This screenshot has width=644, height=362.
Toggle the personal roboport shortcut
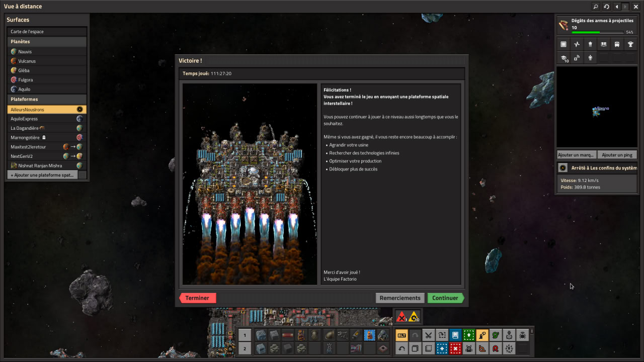pos(509,335)
